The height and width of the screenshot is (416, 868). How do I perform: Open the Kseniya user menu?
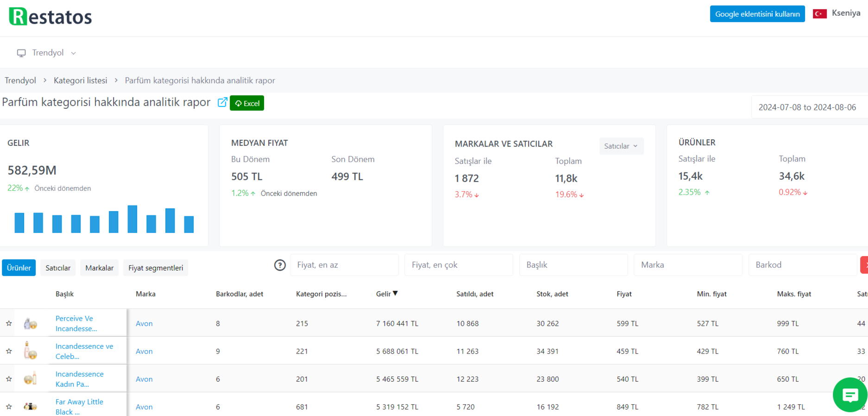(846, 13)
